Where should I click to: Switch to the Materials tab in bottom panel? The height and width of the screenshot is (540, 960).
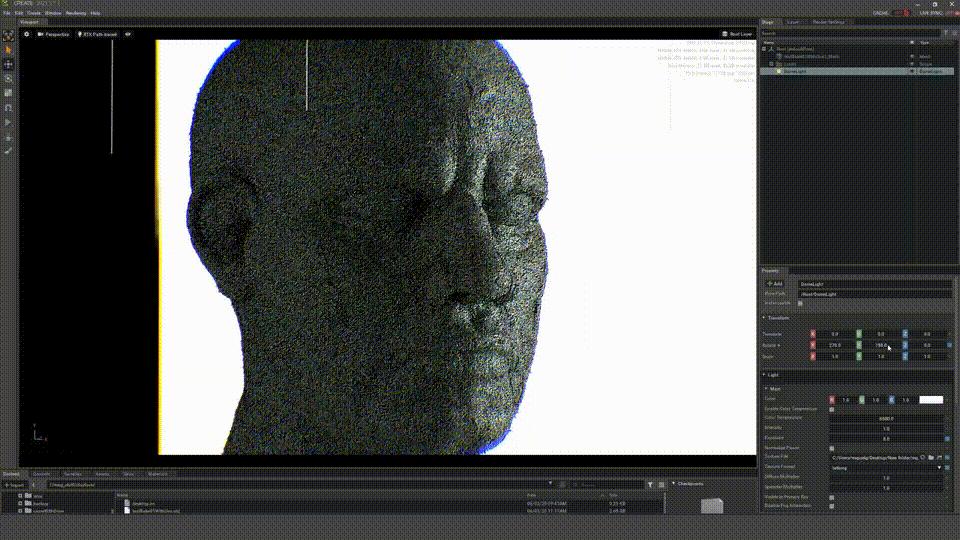click(x=157, y=473)
